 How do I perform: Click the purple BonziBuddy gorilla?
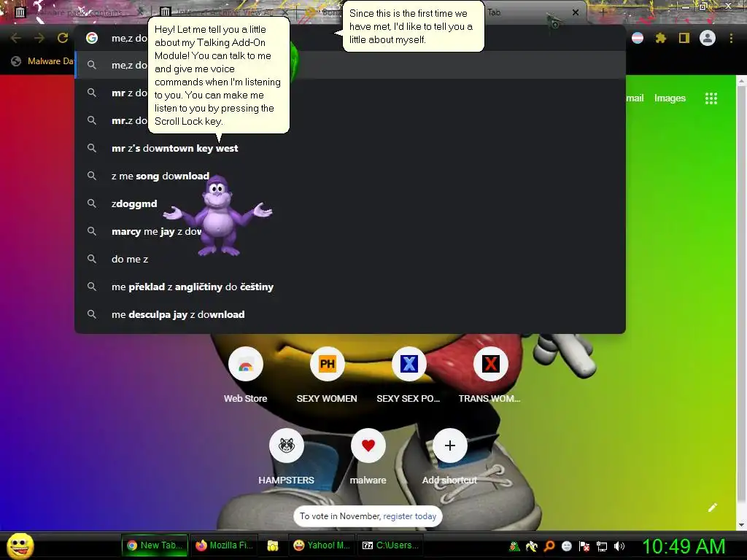pyautogui.click(x=218, y=215)
